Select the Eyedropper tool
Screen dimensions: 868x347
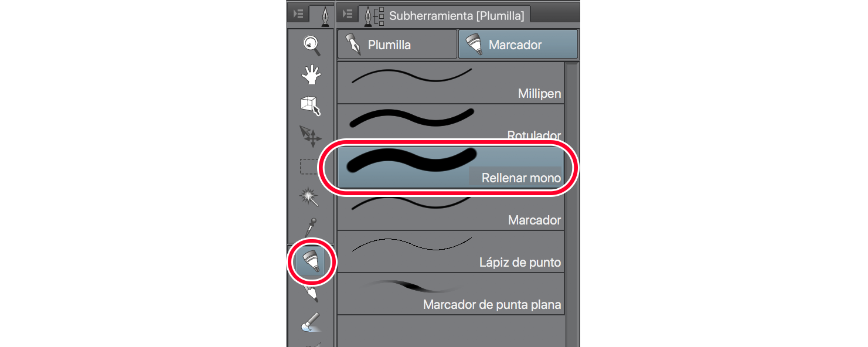point(310,227)
